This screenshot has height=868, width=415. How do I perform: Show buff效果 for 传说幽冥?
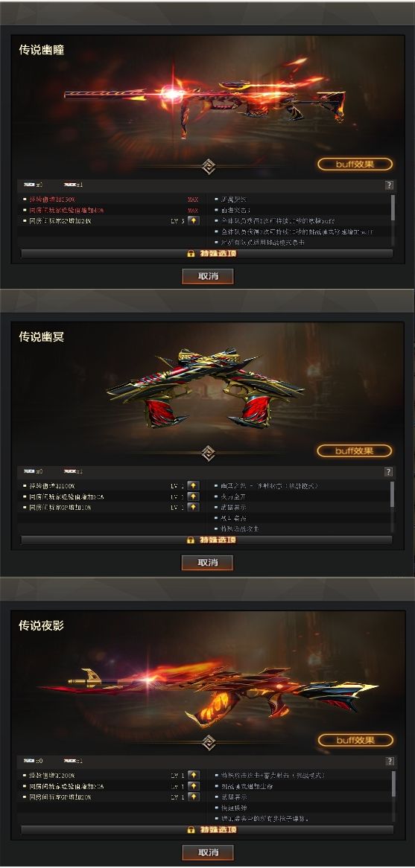point(355,450)
